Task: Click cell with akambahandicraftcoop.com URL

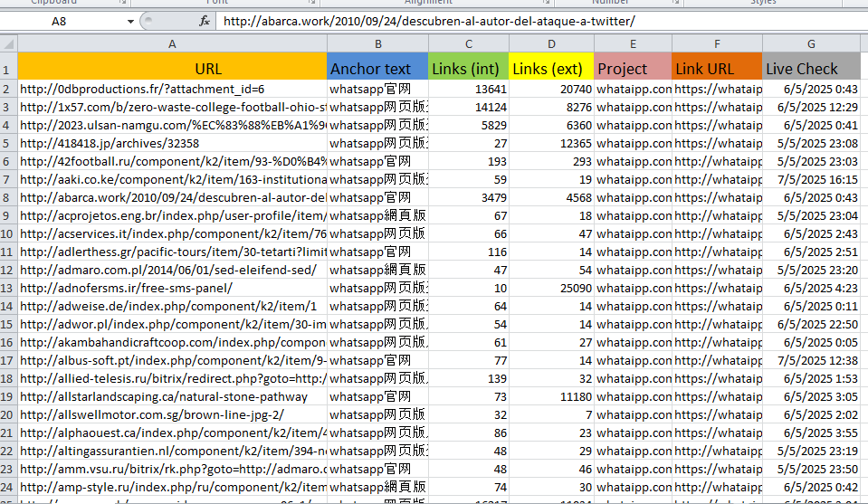Action: [172, 342]
